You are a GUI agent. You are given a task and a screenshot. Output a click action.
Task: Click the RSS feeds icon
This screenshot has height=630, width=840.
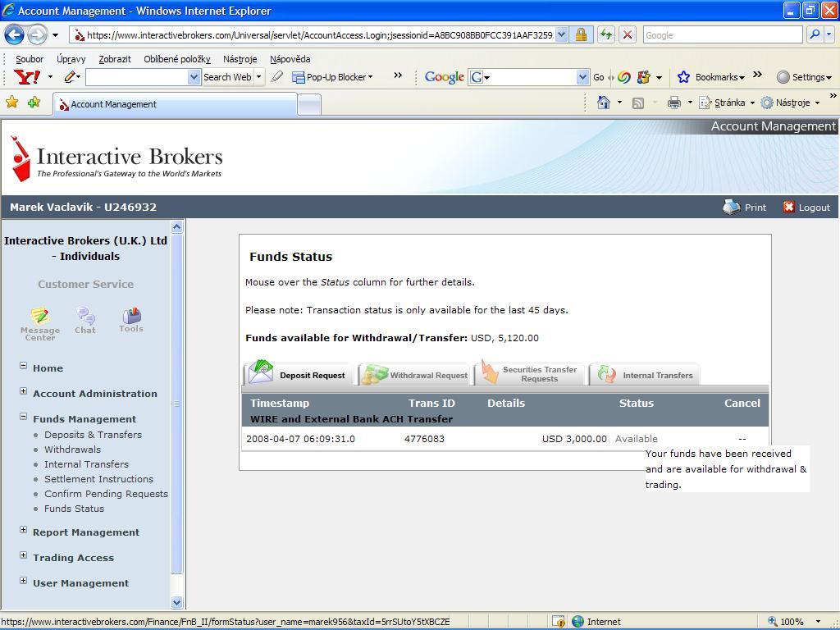[638, 103]
